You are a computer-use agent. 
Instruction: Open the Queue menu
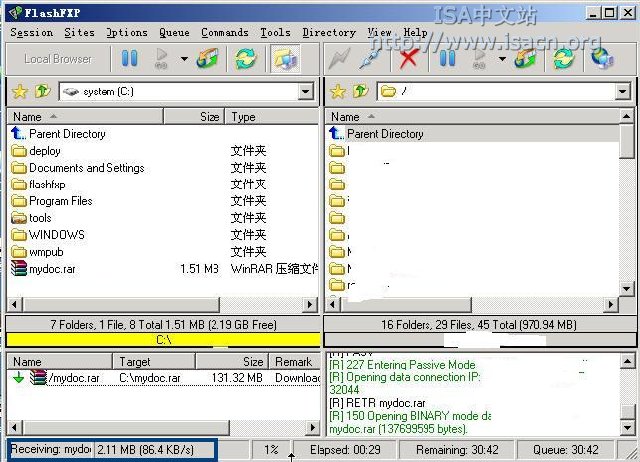174,32
